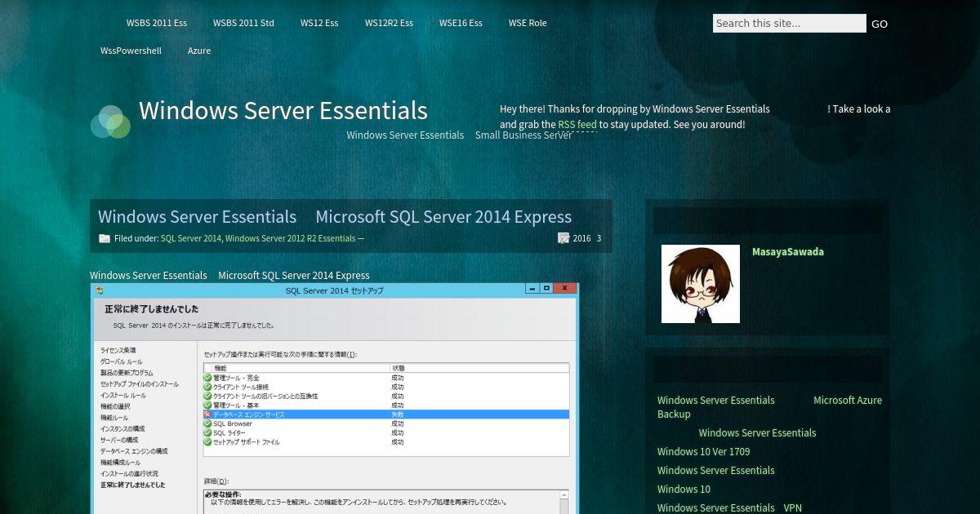Go to the WS12 Ess page
Image resolution: width=980 pixels, height=514 pixels.
[319, 23]
